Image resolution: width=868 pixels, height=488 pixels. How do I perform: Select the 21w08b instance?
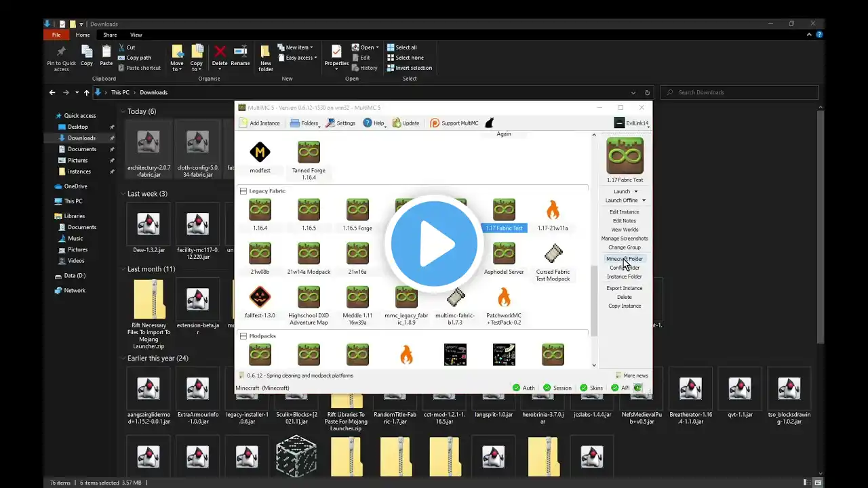coord(260,258)
